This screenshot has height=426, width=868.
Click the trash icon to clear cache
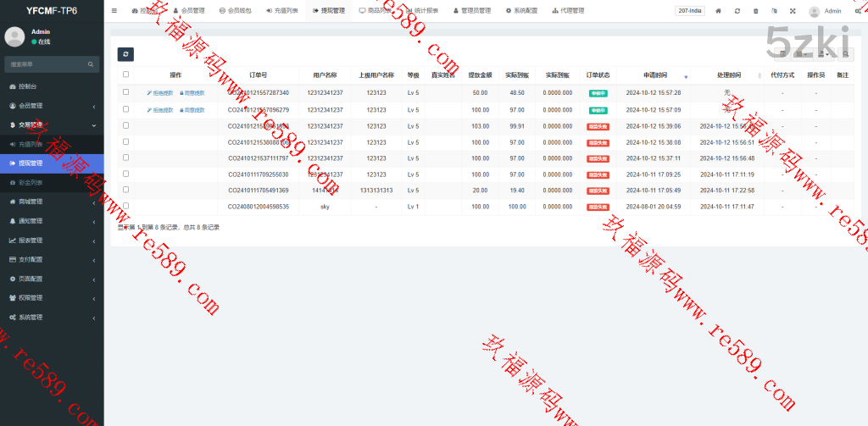coord(755,11)
